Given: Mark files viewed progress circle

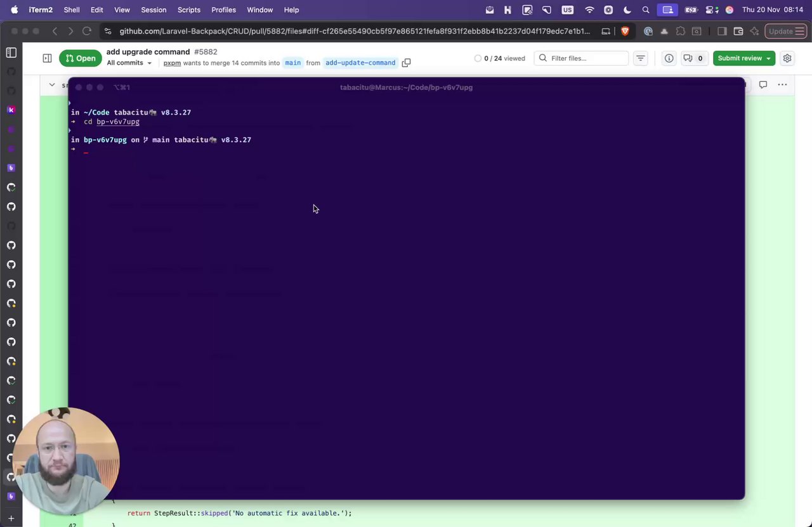Looking at the screenshot, I should coord(478,58).
